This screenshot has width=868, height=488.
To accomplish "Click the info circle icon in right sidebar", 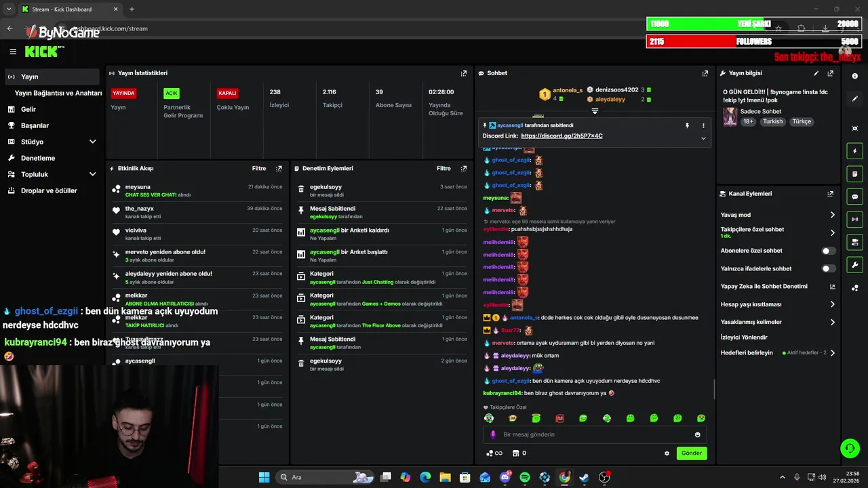I will 854,76.
